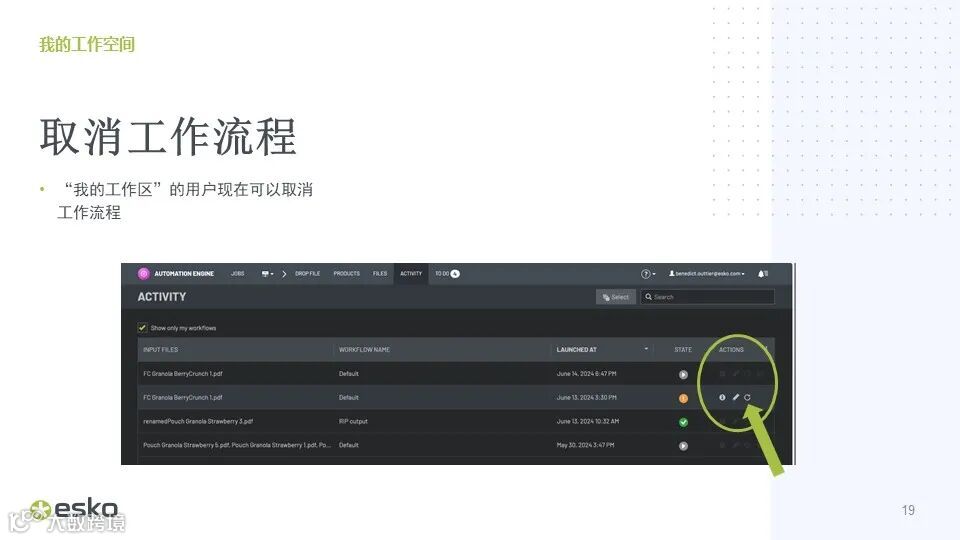Click June 13, 2024 10:32 AM date
Image resolution: width=960 pixels, height=540 pixels.
click(588, 421)
